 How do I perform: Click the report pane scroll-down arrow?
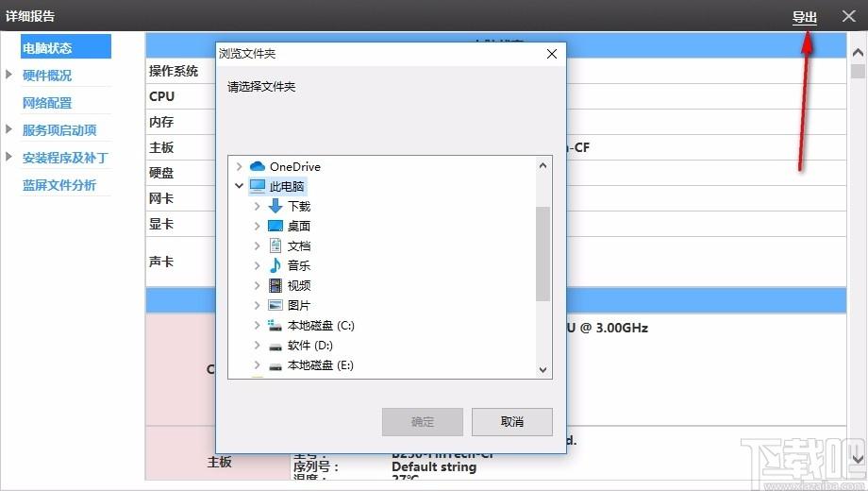pyautogui.click(x=858, y=459)
